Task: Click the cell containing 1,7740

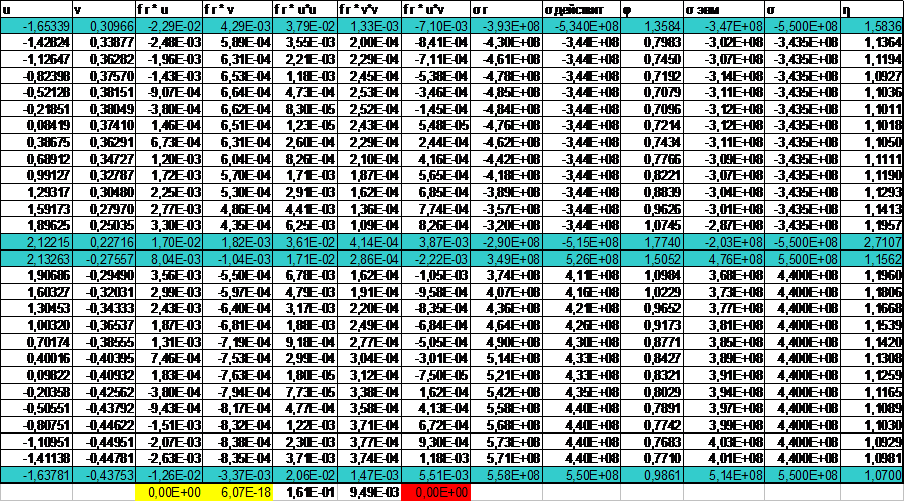Action: point(656,241)
